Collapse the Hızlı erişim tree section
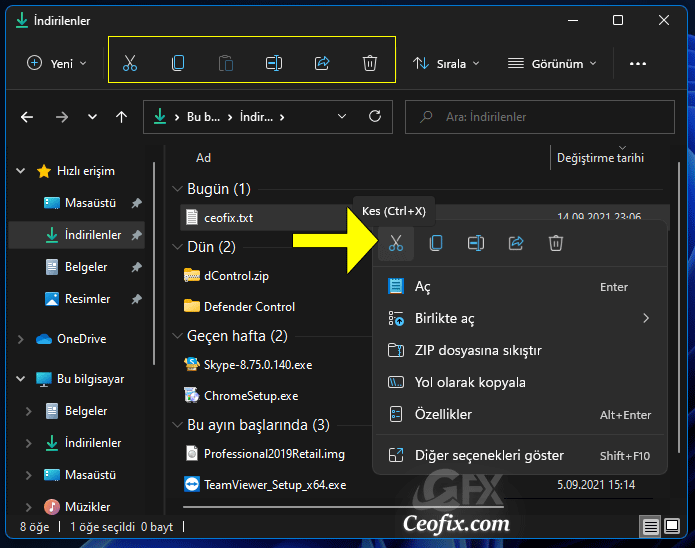The height and width of the screenshot is (548, 695). tap(20, 171)
